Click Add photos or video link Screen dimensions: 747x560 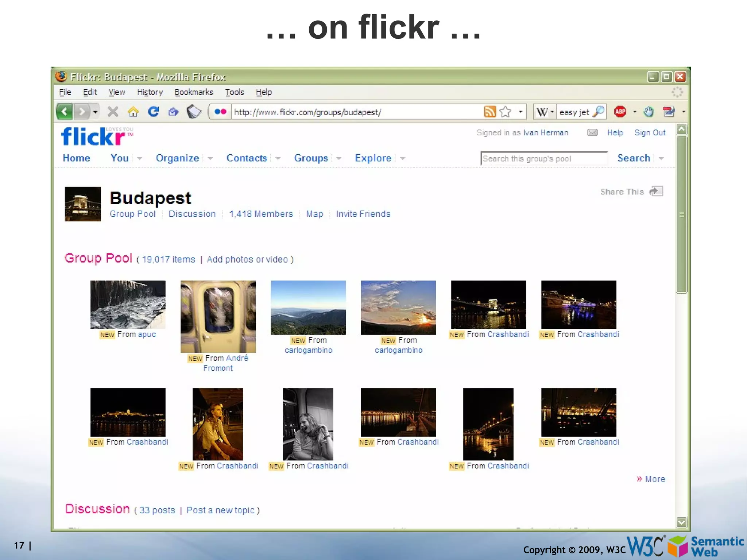coord(247,259)
